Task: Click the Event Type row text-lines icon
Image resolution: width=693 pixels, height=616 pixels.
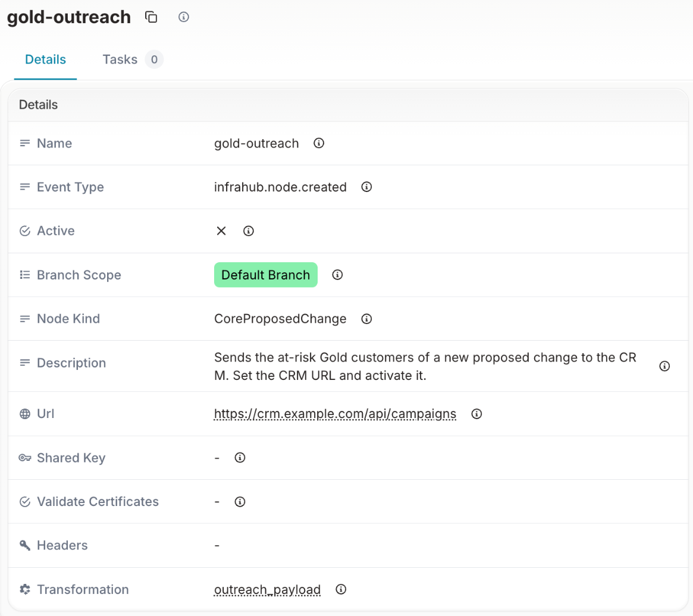Action: coord(25,187)
